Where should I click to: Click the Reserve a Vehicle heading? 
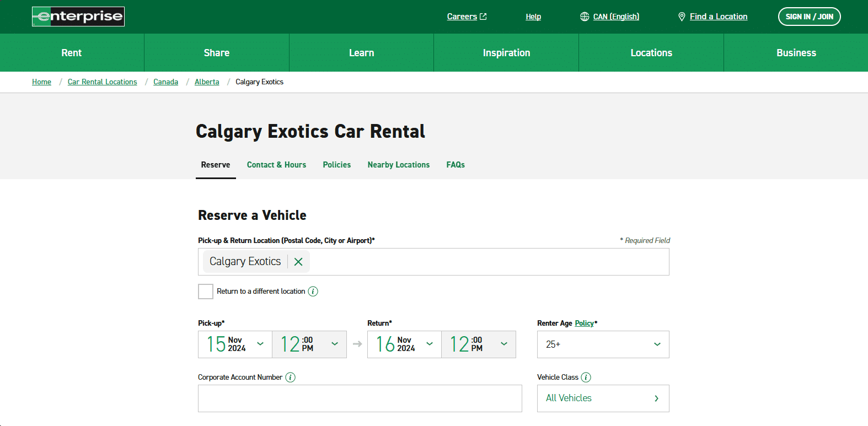252,215
